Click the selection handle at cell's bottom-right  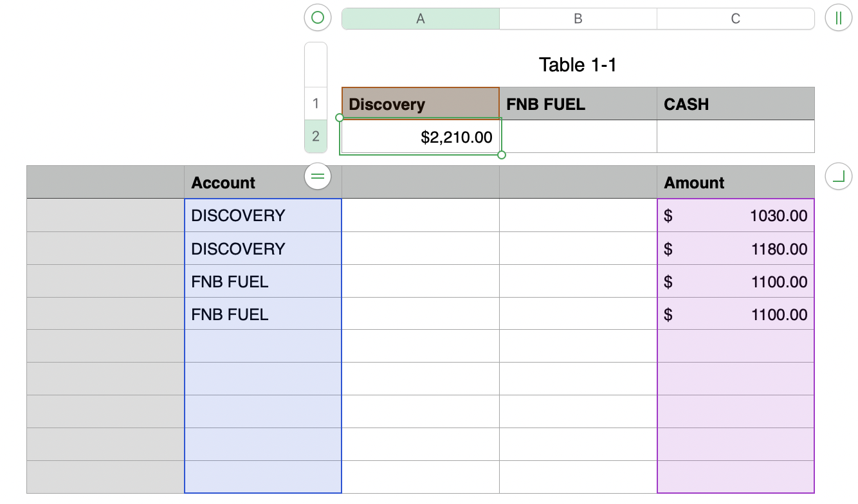tap(502, 154)
